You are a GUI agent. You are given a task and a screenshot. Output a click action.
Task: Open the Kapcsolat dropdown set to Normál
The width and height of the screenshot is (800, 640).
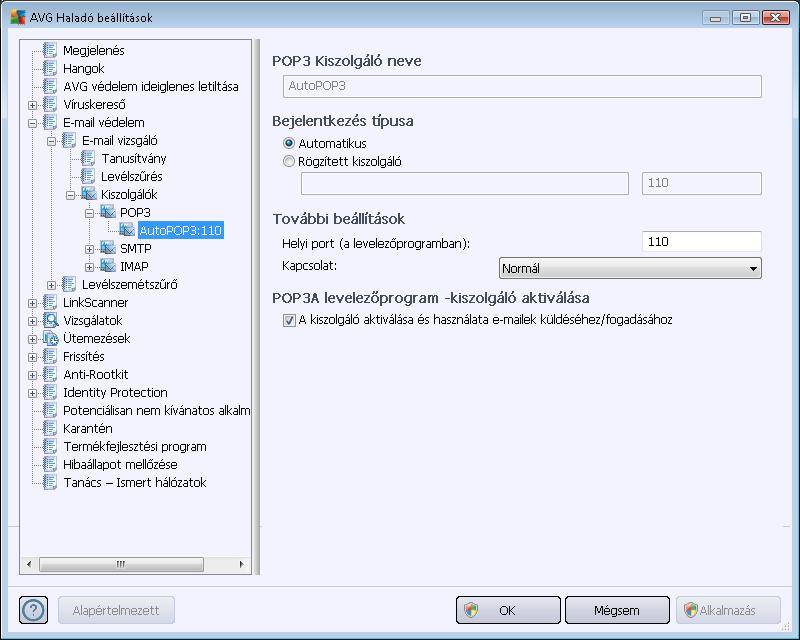(630, 268)
